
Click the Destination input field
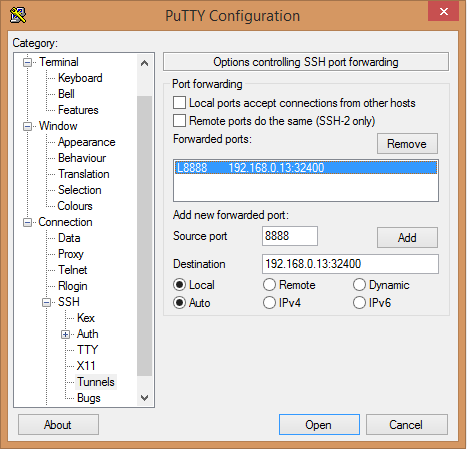pos(350,264)
